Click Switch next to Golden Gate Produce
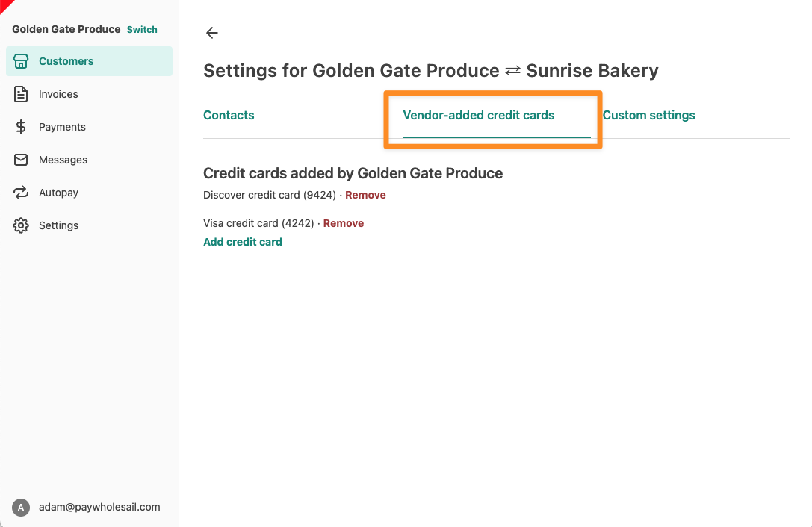The width and height of the screenshot is (812, 527). pyautogui.click(x=142, y=30)
